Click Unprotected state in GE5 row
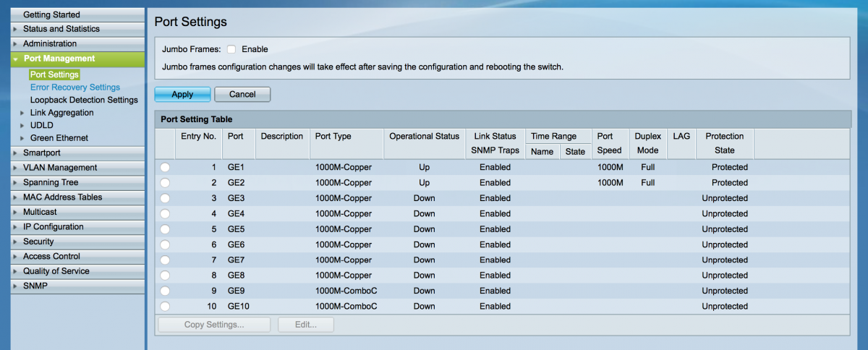The image size is (868, 350). [725, 229]
